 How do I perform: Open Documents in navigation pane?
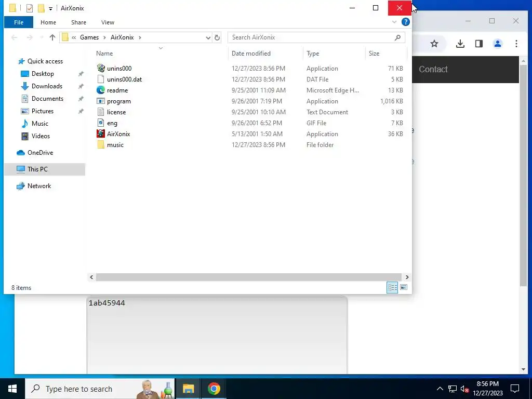(x=47, y=99)
